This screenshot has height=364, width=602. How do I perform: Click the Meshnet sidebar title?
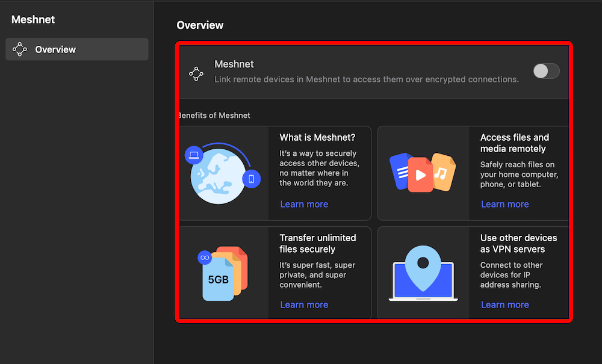[33, 20]
